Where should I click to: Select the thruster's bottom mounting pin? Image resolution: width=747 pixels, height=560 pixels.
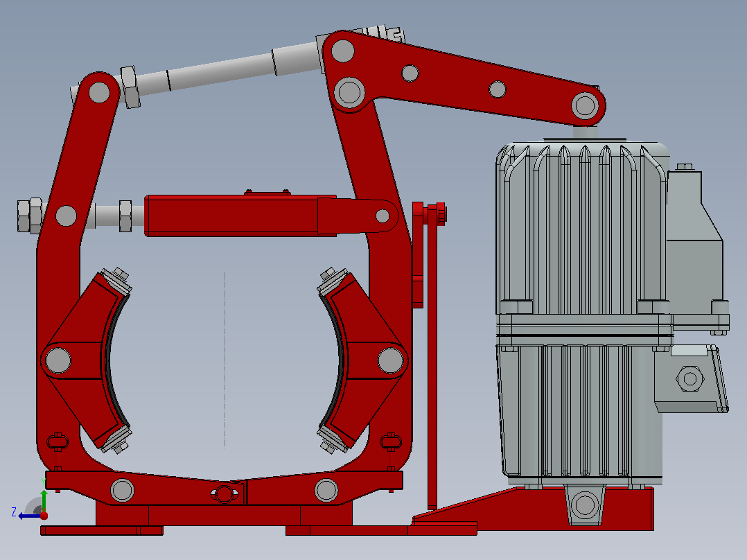coord(585,505)
